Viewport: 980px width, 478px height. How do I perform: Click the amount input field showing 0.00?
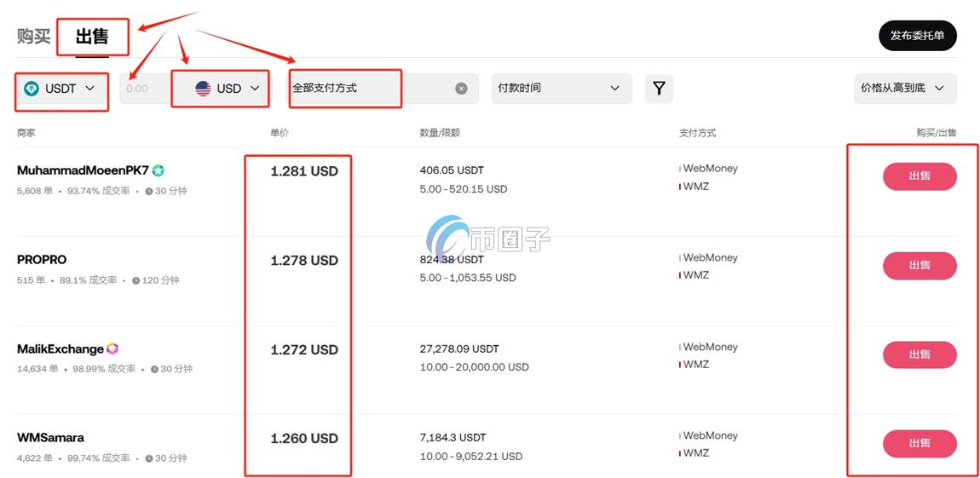pyautogui.click(x=141, y=89)
